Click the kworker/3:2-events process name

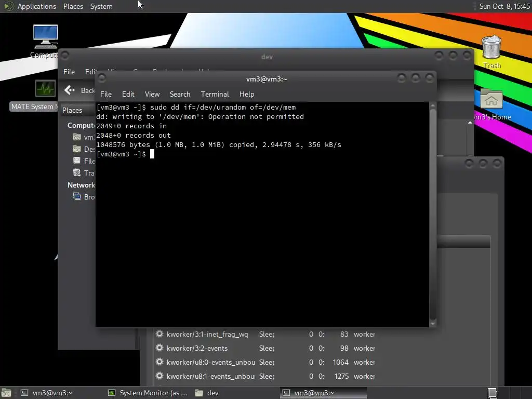[x=197, y=348]
